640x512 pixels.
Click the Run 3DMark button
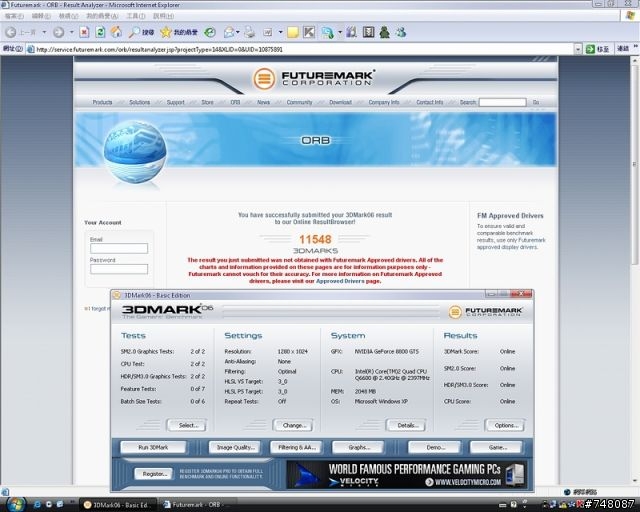tap(153, 447)
